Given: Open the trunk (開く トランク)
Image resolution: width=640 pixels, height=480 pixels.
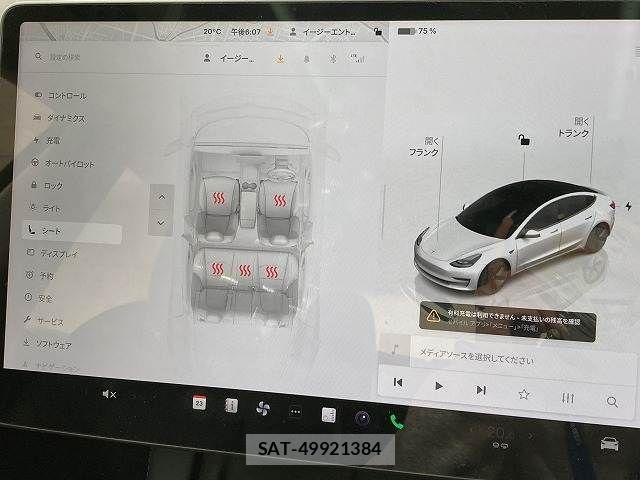Looking at the screenshot, I should pos(574,127).
